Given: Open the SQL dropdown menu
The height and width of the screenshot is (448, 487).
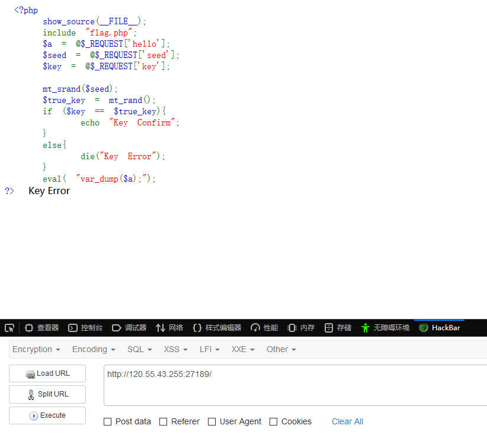Looking at the screenshot, I should (140, 349).
